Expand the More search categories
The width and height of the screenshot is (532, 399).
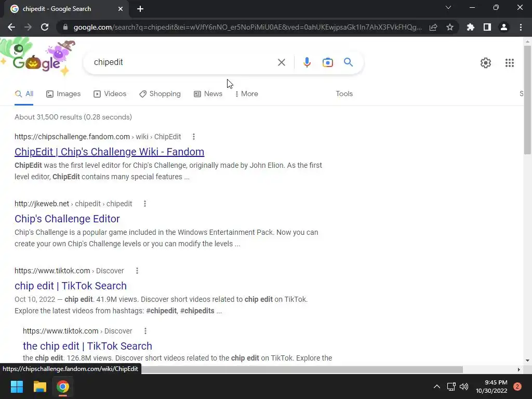click(x=246, y=94)
